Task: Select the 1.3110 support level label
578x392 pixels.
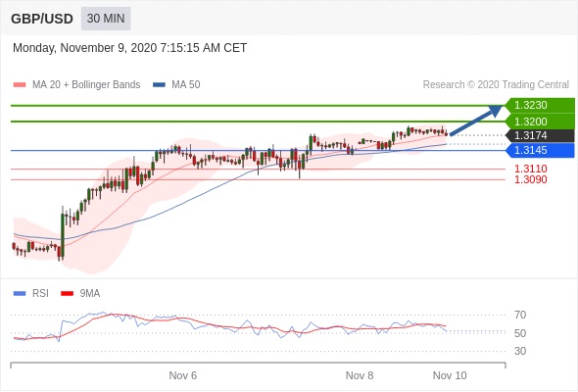Action: tap(530, 169)
